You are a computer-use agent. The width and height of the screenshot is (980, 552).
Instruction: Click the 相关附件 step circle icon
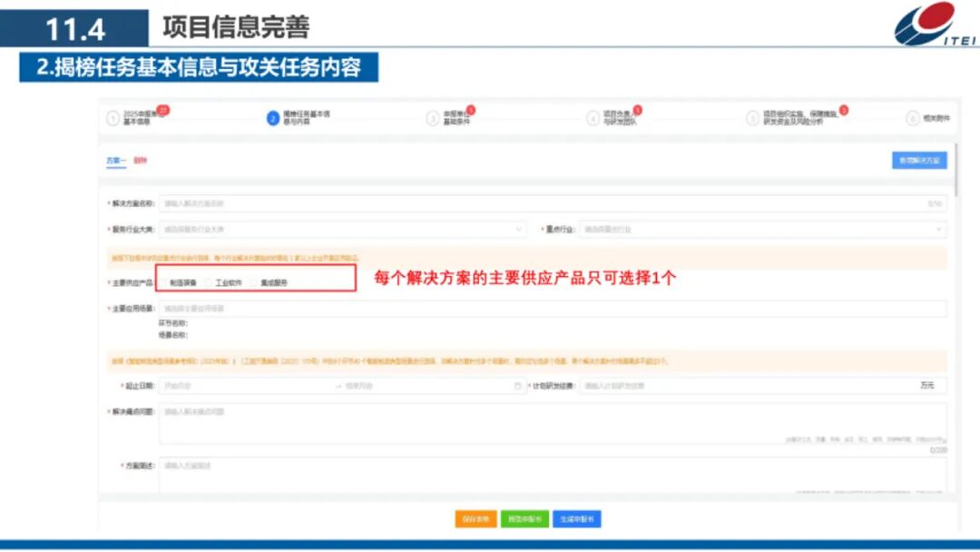[914, 116]
